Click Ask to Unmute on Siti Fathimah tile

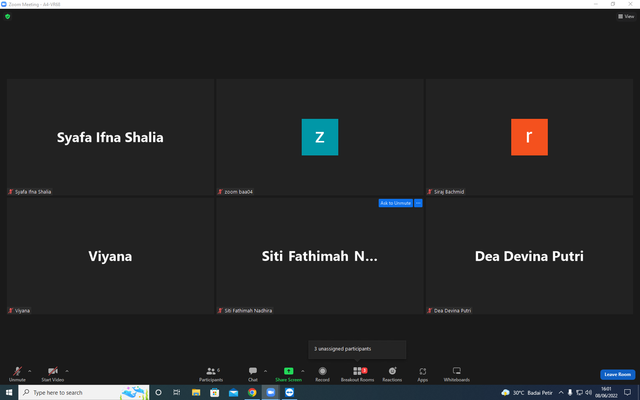tap(396, 203)
